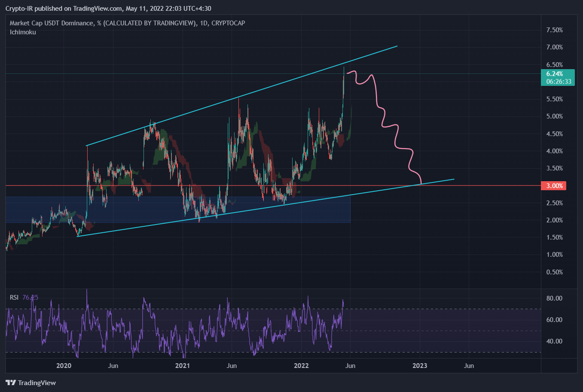Click the current price label 6.24%
The height and width of the screenshot is (392, 583).
(x=555, y=74)
